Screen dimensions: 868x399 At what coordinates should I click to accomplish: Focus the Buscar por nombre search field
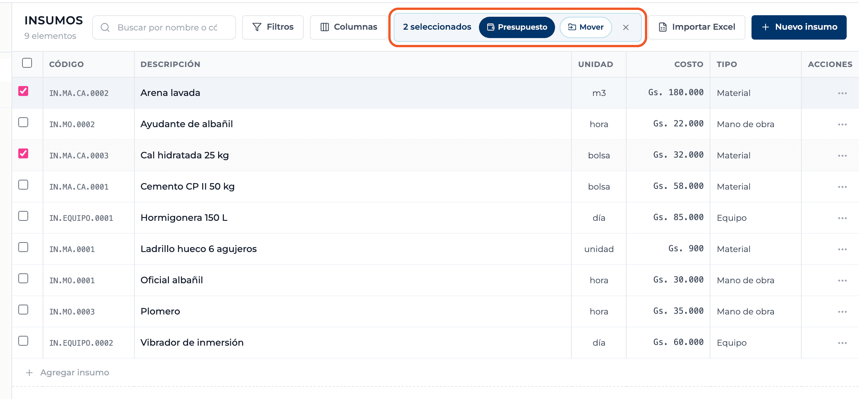(164, 27)
